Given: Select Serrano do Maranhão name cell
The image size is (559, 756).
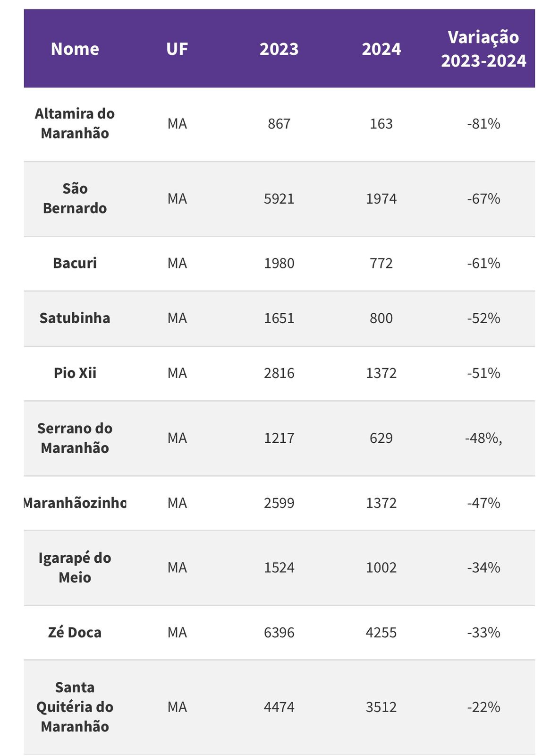Looking at the screenshot, I should (75, 438).
